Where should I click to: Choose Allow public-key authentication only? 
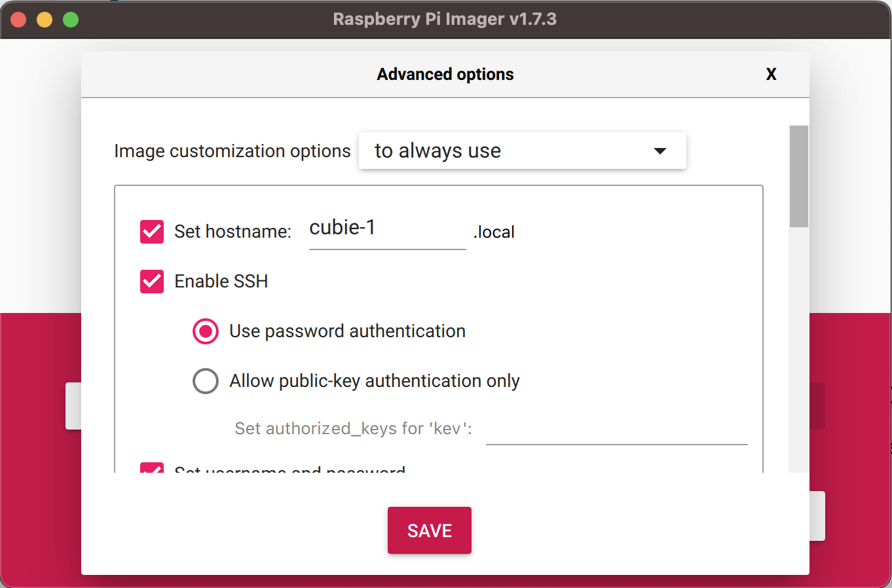click(206, 381)
